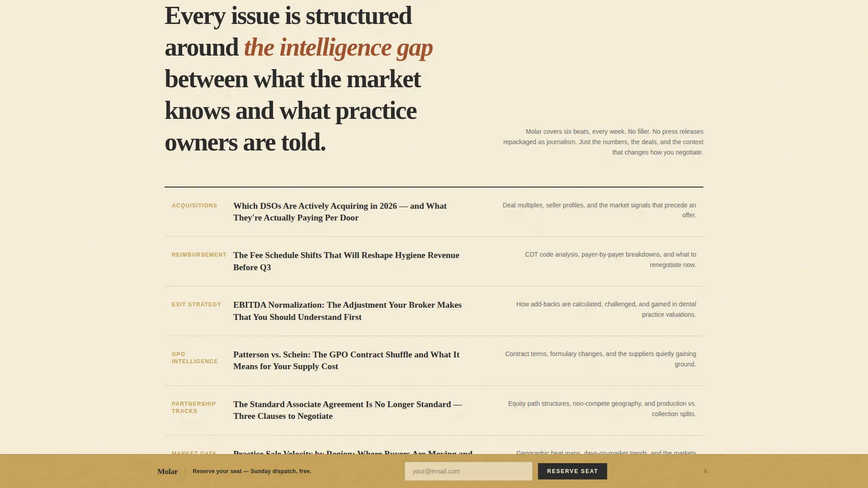Screen dimensions: 868x488
Task: Open the Standard Associate Agreement article
Action: click(x=348, y=410)
